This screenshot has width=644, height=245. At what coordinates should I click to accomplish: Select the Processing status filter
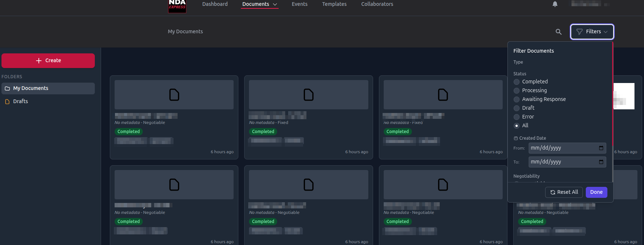517,91
